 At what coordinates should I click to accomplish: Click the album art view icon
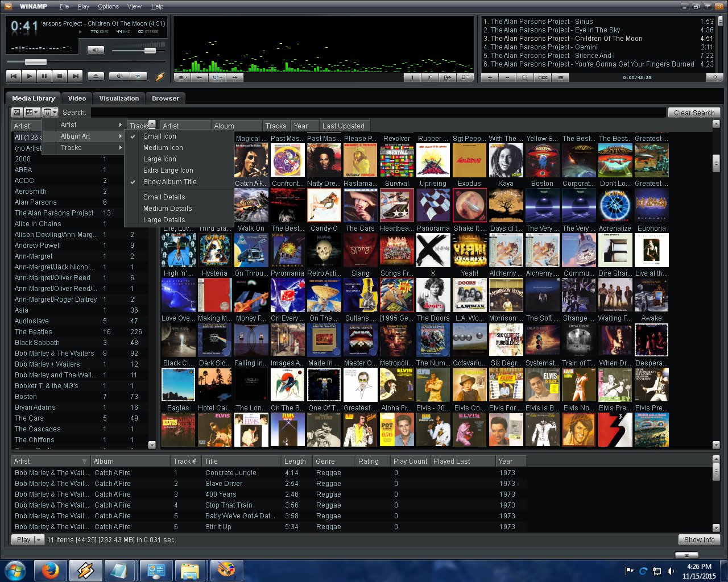point(17,113)
